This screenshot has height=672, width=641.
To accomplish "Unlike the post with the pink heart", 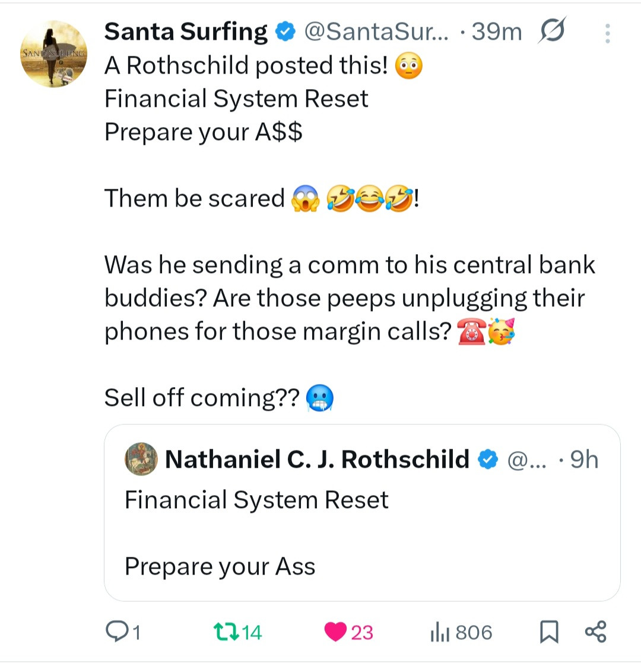I will coord(336,632).
